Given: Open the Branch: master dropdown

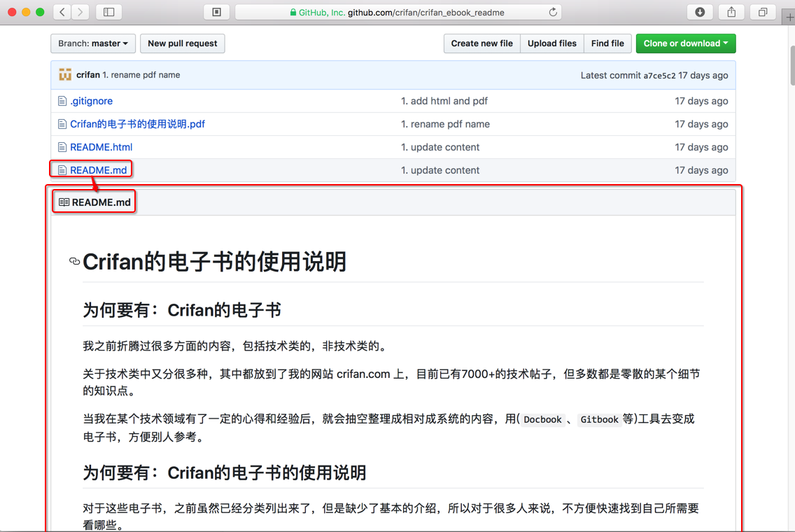Looking at the screenshot, I should coord(92,43).
